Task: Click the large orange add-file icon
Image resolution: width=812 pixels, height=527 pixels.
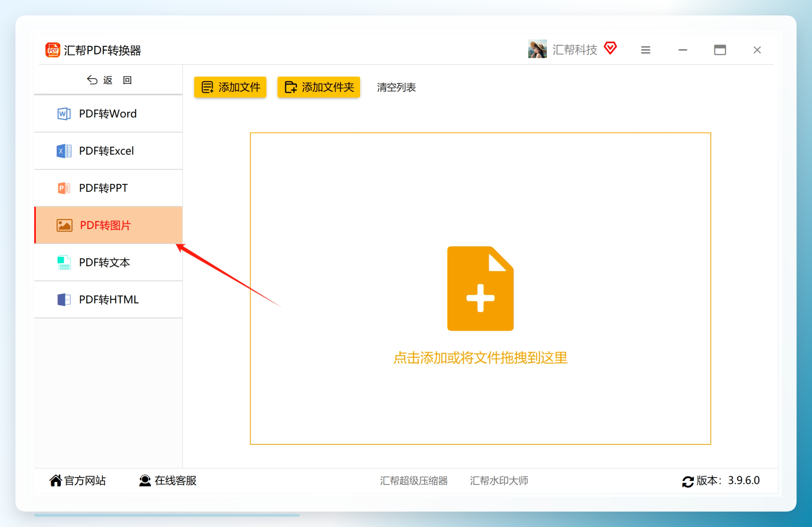Action: [480, 288]
